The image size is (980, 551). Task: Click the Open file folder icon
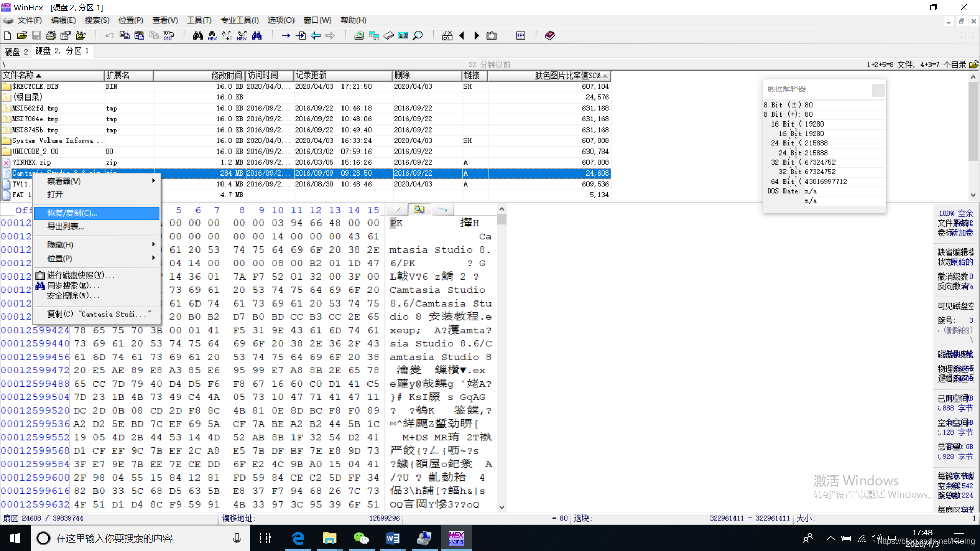pos(21,36)
